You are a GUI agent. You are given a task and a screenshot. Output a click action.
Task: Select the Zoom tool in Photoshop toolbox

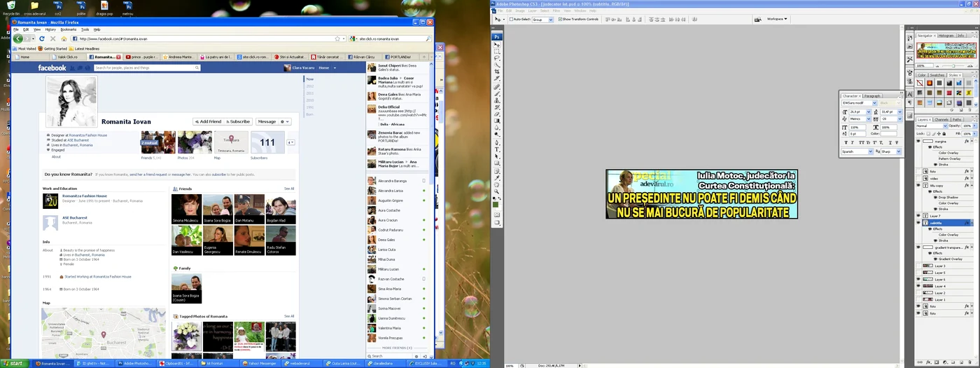[x=497, y=191]
